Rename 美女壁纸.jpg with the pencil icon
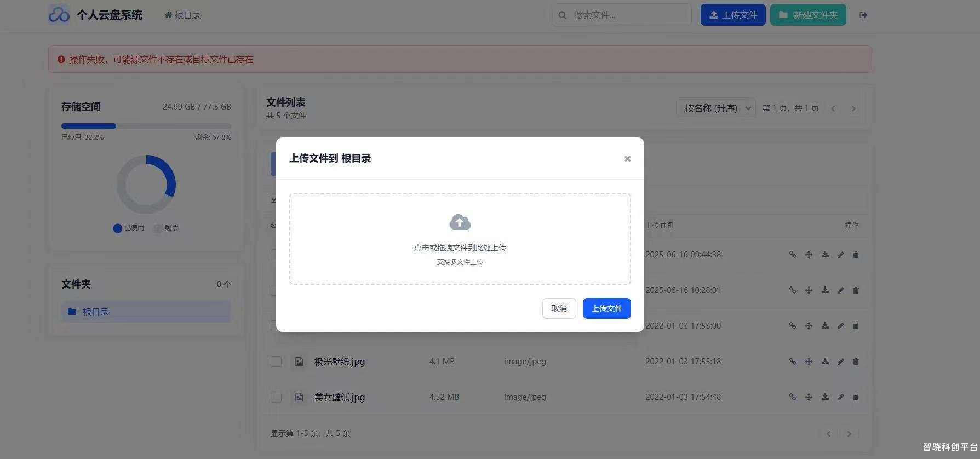 [x=840, y=397]
